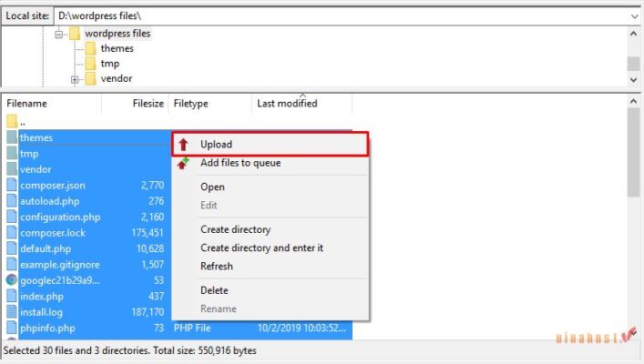Click the themes folder icon in tree
This screenshot has width=644, height=364.
click(90, 48)
